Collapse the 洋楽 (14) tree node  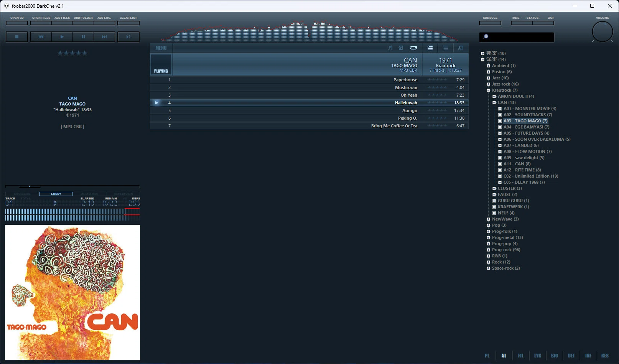[x=482, y=59]
